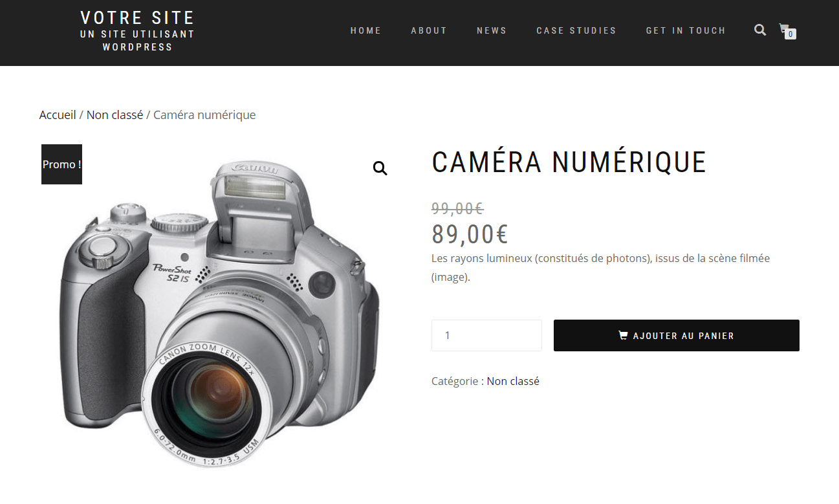Open the News menu item

492,30
